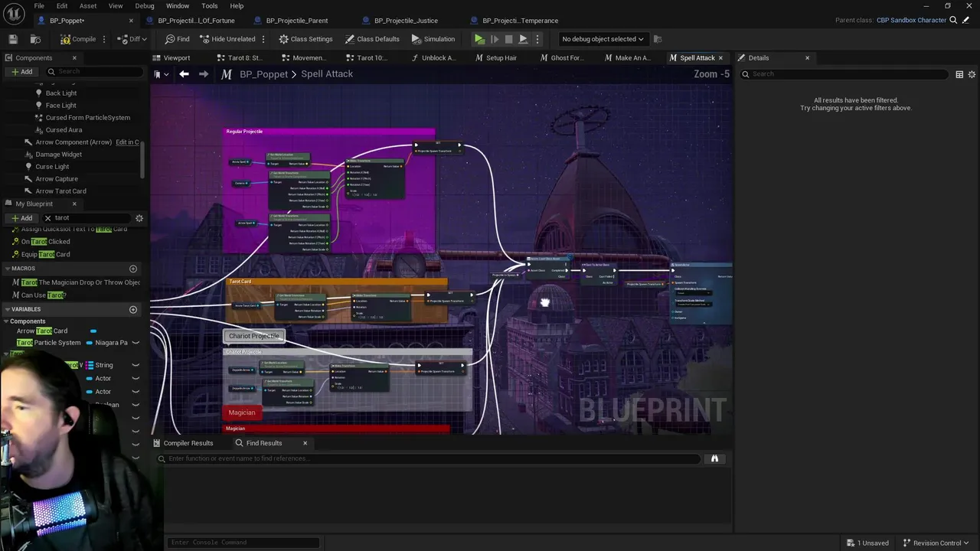The height and width of the screenshot is (551, 980).
Task: Collapse the VARIABLES section
Action: pyautogui.click(x=7, y=309)
